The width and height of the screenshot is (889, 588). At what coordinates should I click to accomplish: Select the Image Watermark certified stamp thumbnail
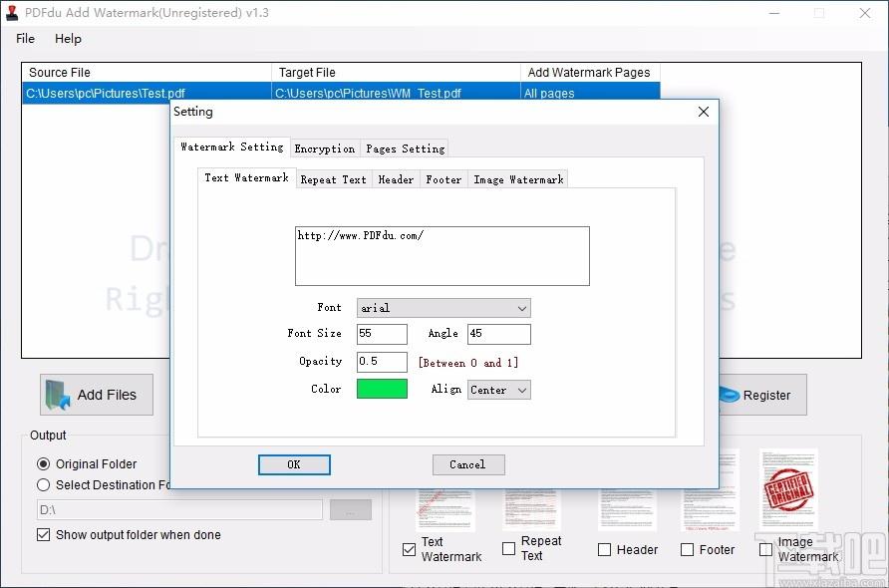point(788,488)
